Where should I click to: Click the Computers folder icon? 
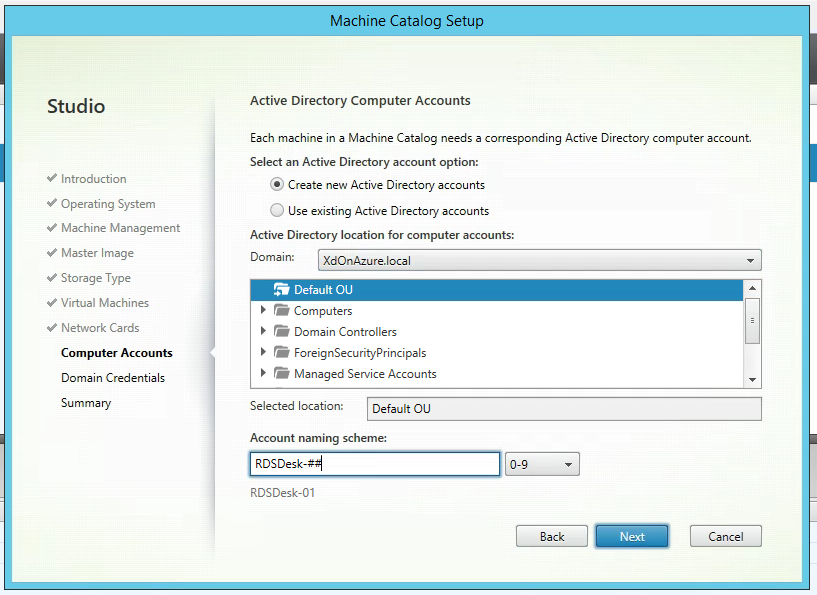coord(281,311)
